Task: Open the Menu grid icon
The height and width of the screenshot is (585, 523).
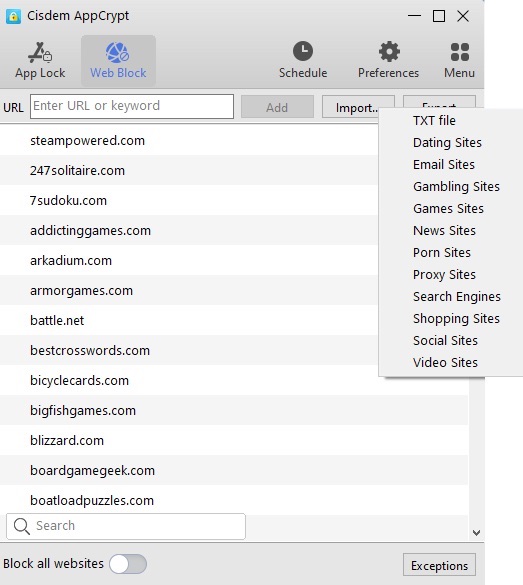Action: point(459,61)
